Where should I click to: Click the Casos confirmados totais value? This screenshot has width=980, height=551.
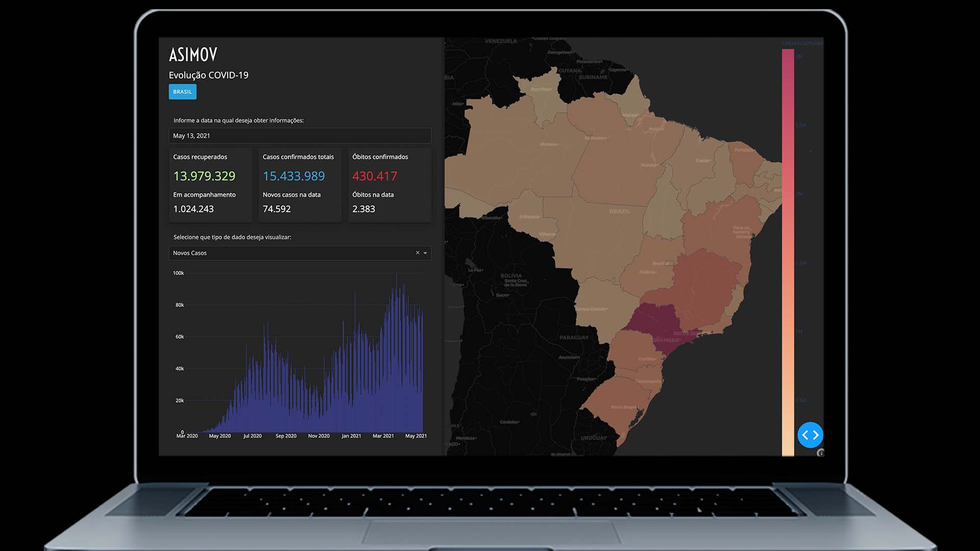click(293, 176)
